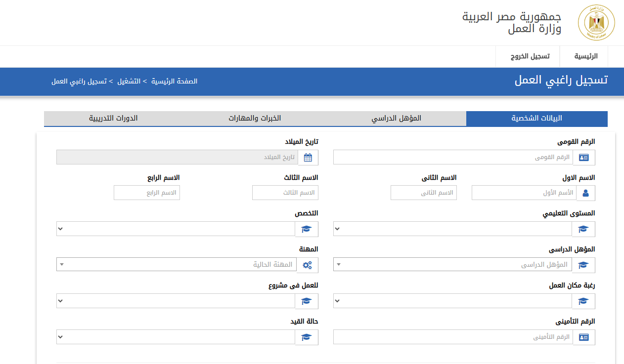Image resolution: width=624 pixels, height=364 pixels.
Task: Focus the الاسم الثانى text field
Action: click(x=423, y=193)
